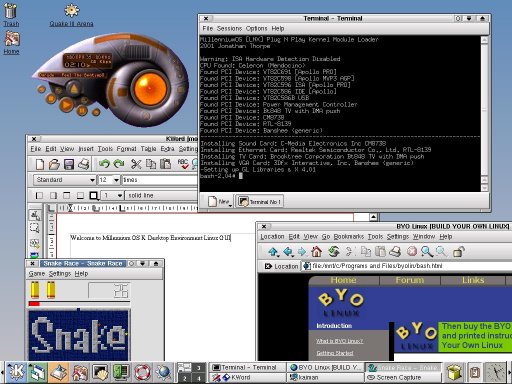512x384 pixels.
Task: Toggle bottom border in KWord
Action: [80, 195]
